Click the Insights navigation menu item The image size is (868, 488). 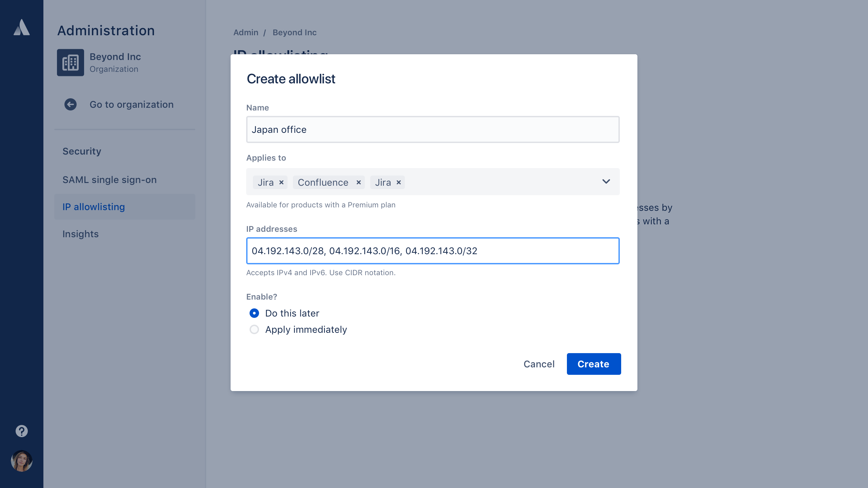(80, 233)
